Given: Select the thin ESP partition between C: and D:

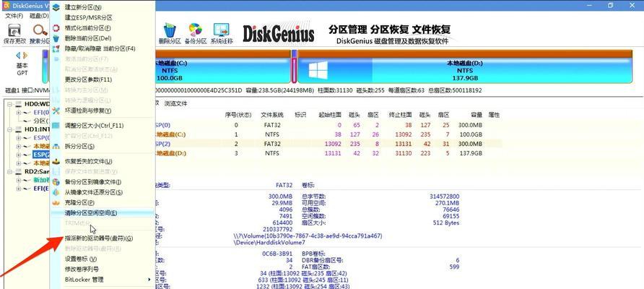Looking at the screenshot, I should [294, 66].
